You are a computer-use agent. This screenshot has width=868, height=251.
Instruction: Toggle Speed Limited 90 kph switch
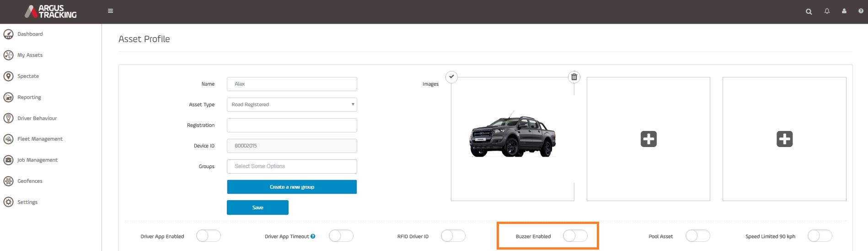coord(820,236)
